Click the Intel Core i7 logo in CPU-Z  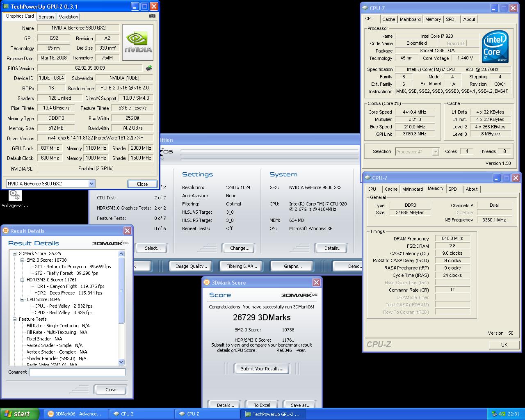click(495, 47)
